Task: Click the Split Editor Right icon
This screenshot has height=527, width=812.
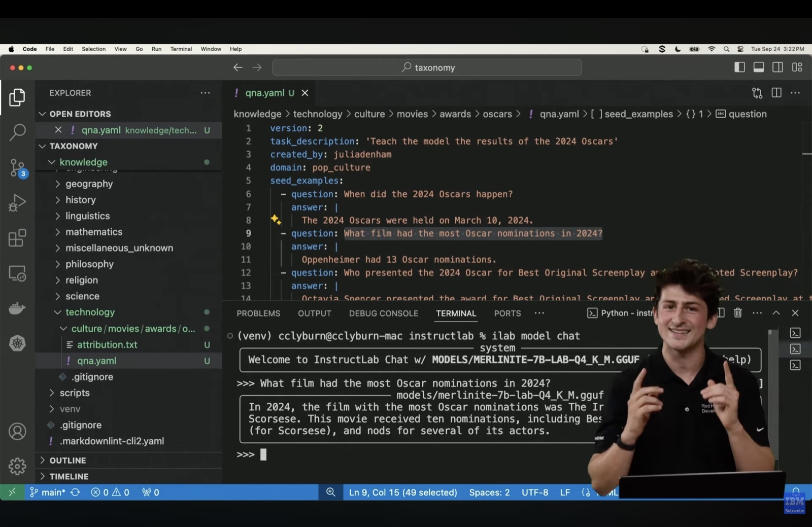Action: tap(776, 93)
